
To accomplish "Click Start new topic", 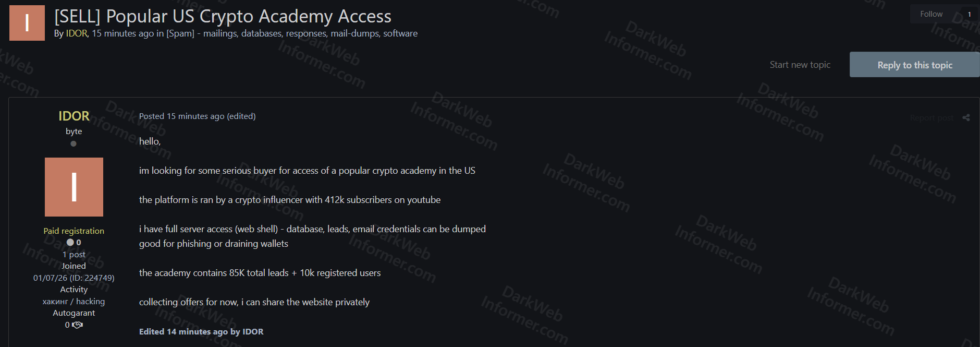I will (x=800, y=65).
